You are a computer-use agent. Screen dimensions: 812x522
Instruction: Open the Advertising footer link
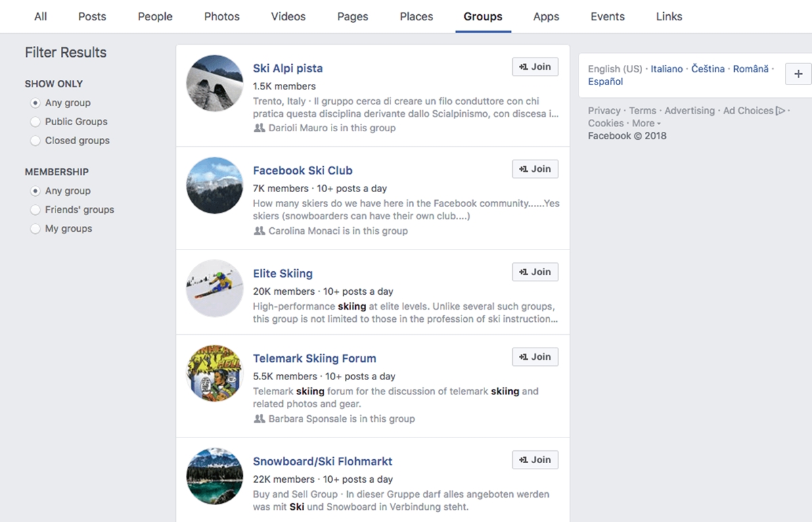point(690,111)
